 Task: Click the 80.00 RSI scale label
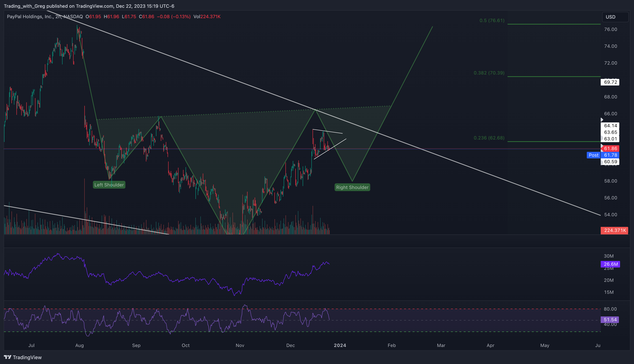point(610,309)
